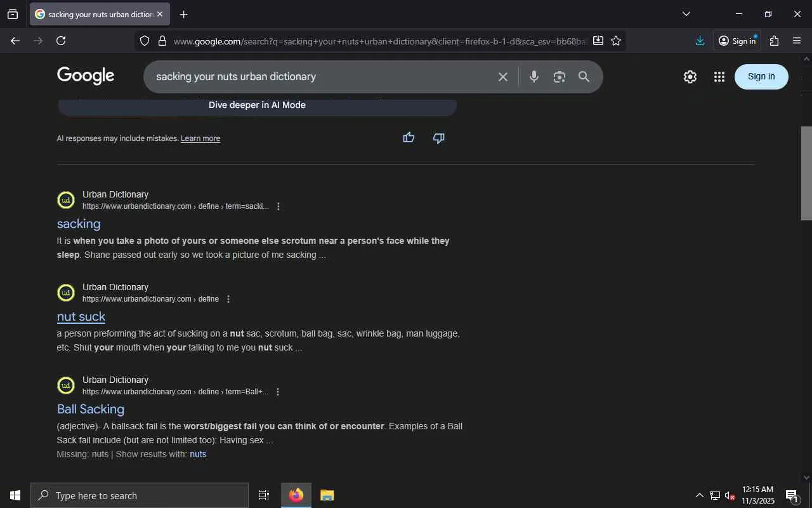Click the Firefox taskbar icon
The height and width of the screenshot is (508, 812).
click(x=296, y=495)
